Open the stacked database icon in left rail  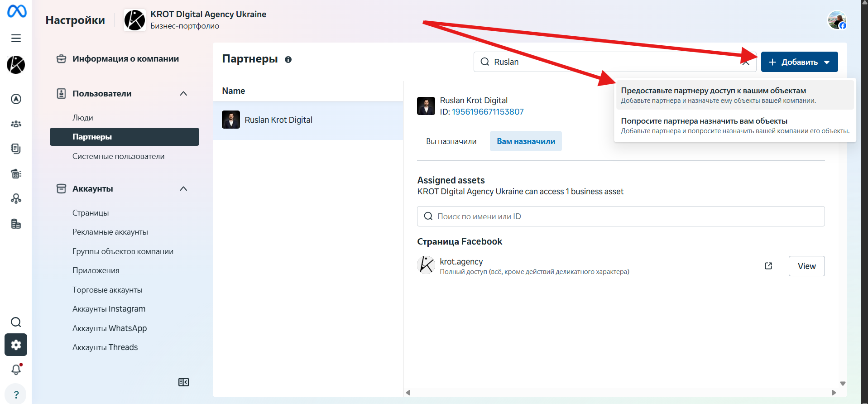[16, 224]
